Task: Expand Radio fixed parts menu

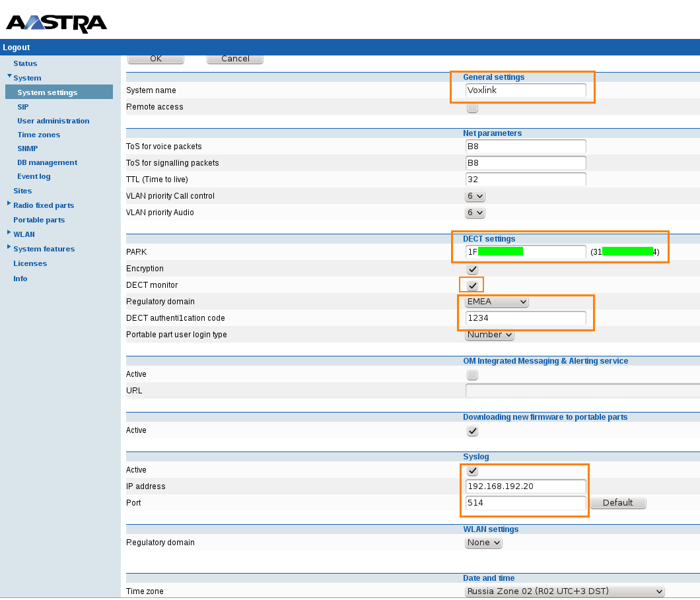Action: point(9,203)
